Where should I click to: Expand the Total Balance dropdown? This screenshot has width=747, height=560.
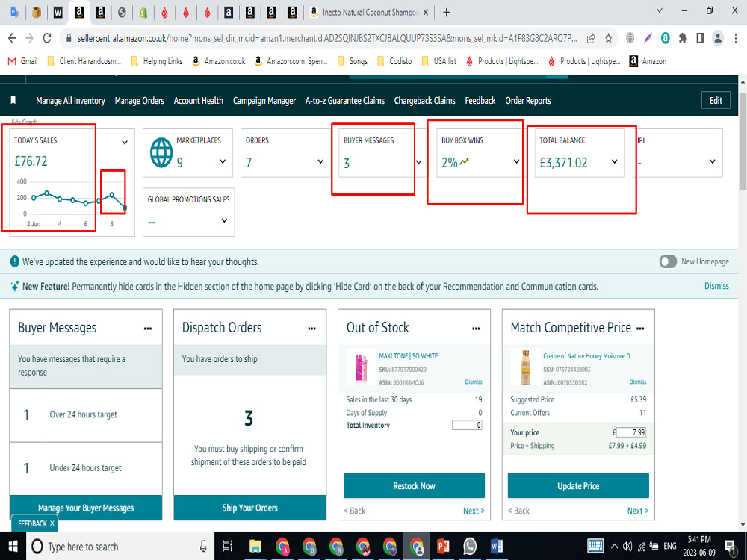pyautogui.click(x=615, y=161)
